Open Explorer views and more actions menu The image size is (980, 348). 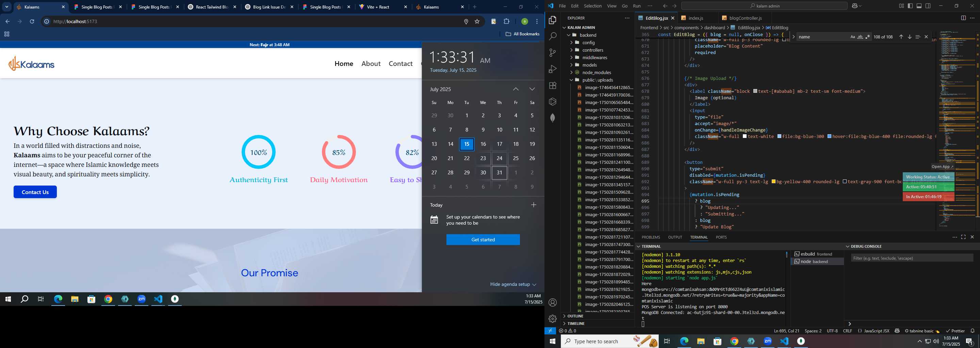tap(627, 18)
